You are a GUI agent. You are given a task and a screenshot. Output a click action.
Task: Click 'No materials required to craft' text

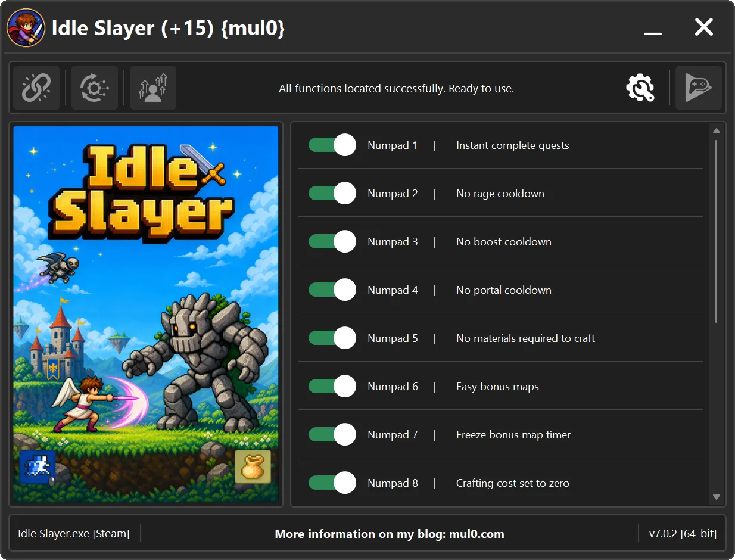(526, 338)
